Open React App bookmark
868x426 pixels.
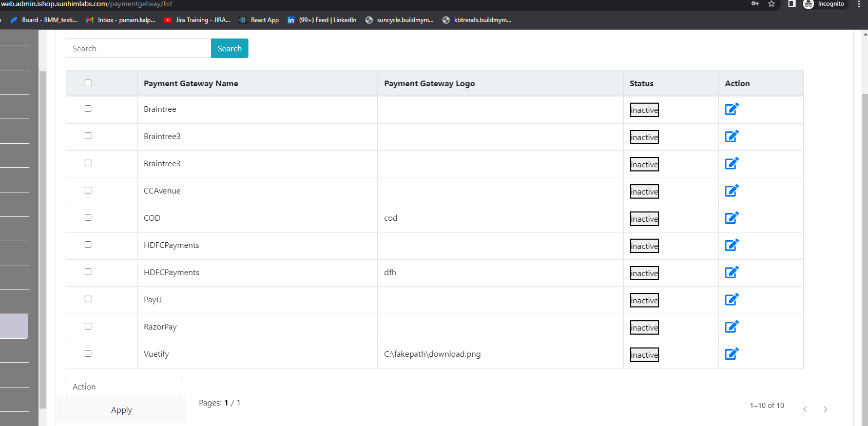tap(259, 20)
